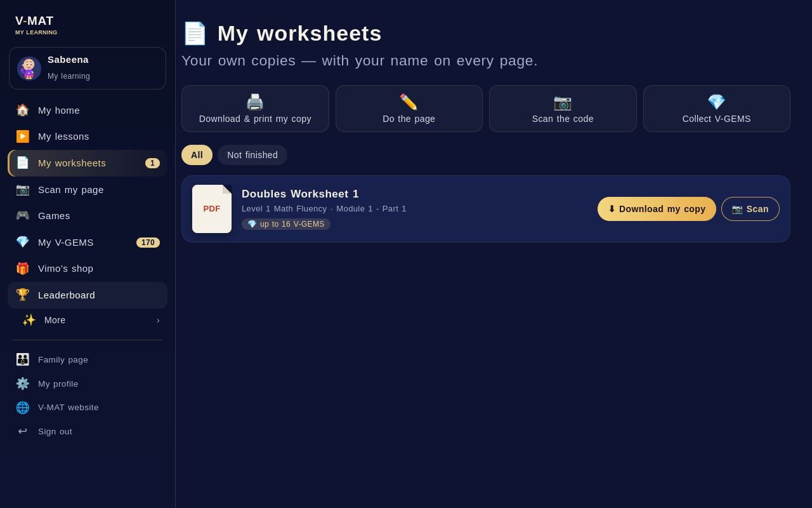Click the up to 16 V-GEMS badge

coord(286,224)
